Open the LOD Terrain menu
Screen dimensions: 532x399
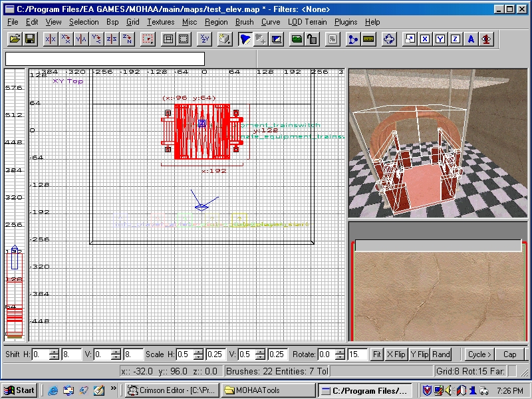pyautogui.click(x=307, y=22)
